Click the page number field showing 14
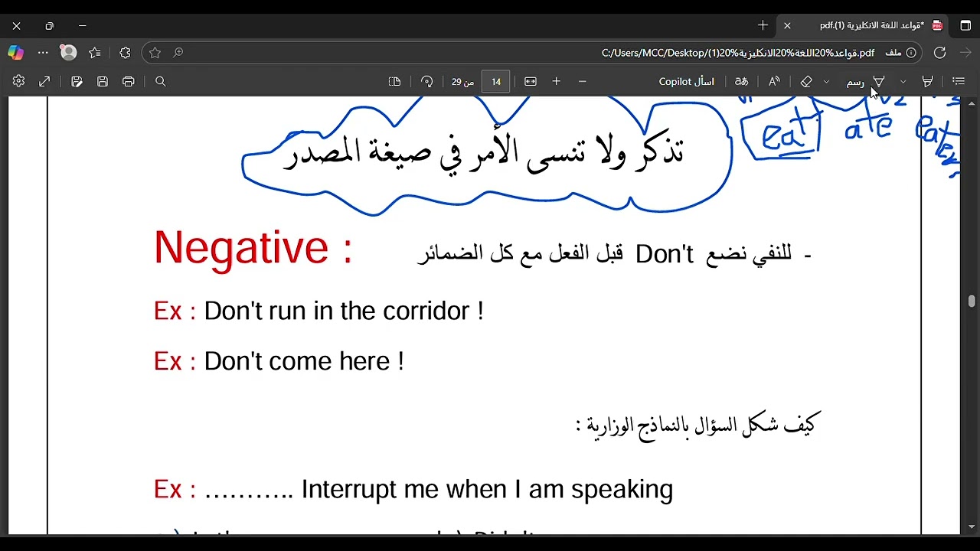The width and height of the screenshot is (980, 551). pyautogui.click(x=496, y=81)
